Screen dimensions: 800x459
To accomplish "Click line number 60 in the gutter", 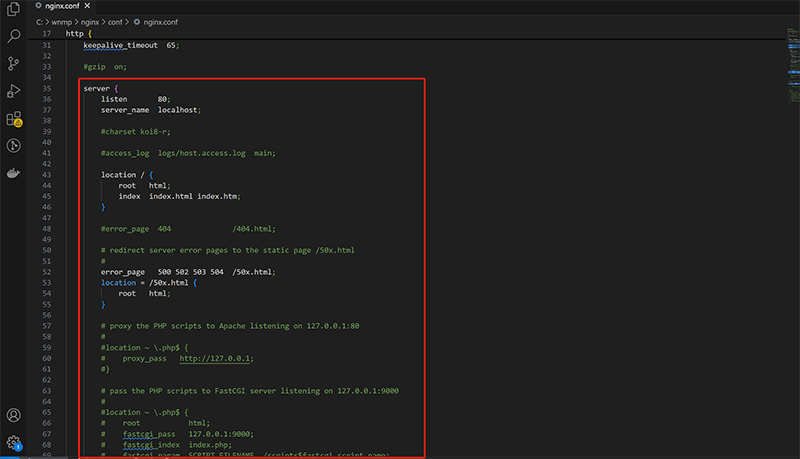I will tap(46, 359).
